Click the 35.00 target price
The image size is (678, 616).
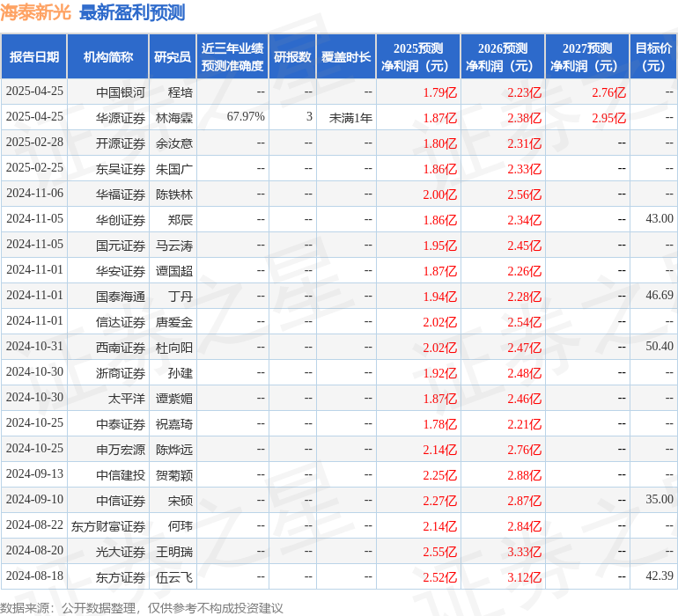[x=660, y=499]
